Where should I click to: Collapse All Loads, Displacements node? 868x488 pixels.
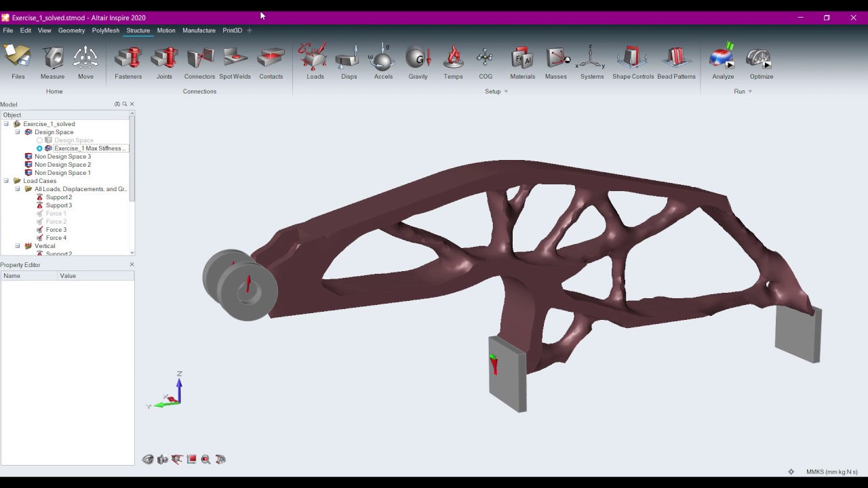click(18, 189)
